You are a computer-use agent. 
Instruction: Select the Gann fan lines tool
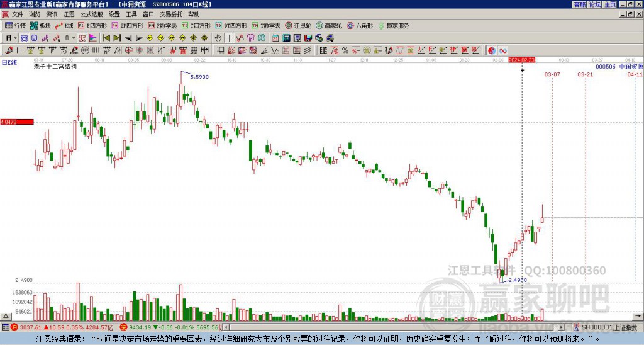[x=231, y=50]
